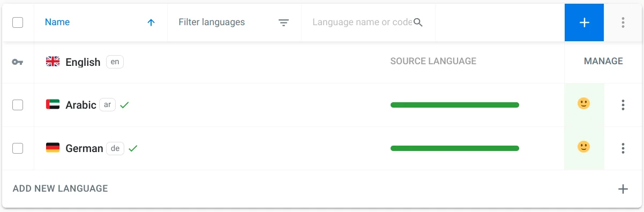Click the smiley face in German row
Image resolution: width=644 pixels, height=212 pixels.
tap(583, 147)
